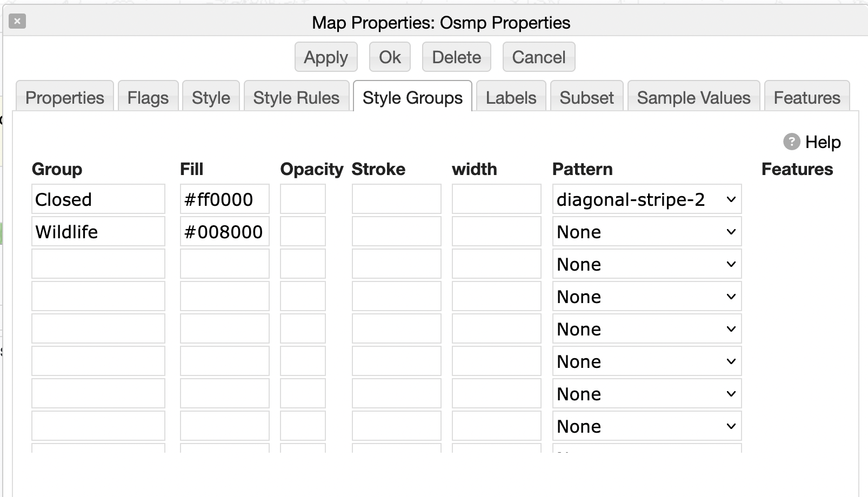Screen dimensions: 868x497
Task: Open the Sample Values tab
Action: tap(693, 98)
